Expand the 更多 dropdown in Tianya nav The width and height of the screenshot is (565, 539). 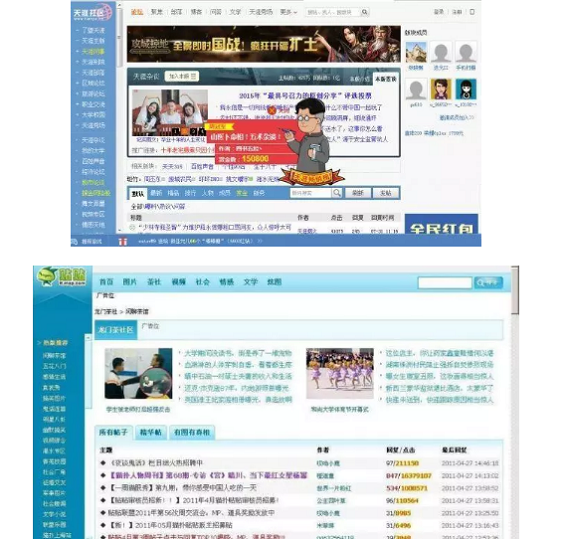point(288,12)
